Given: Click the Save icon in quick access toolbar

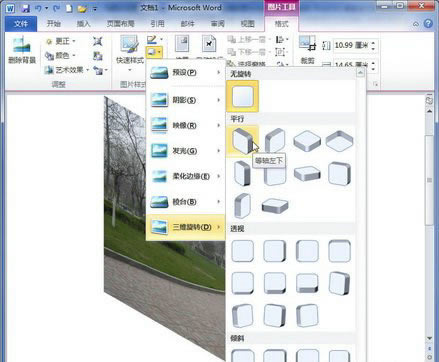Looking at the screenshot, I should tap(25, 8).
